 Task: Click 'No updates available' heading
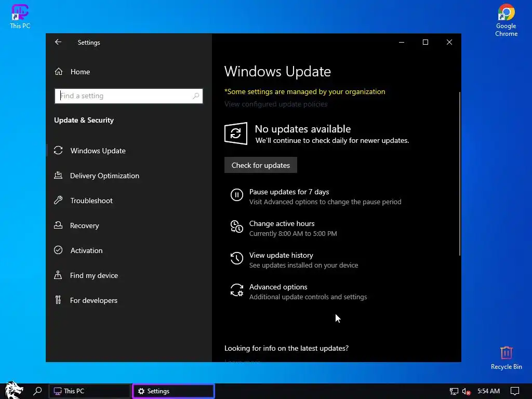(303, 129)
